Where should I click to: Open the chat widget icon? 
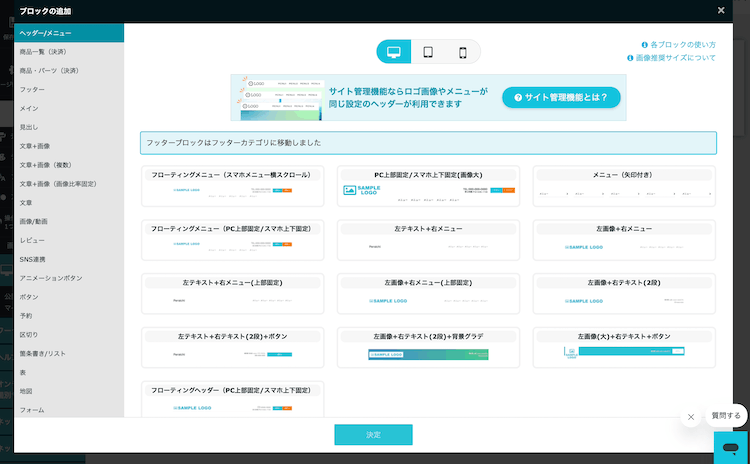click(x=730, y=448)
